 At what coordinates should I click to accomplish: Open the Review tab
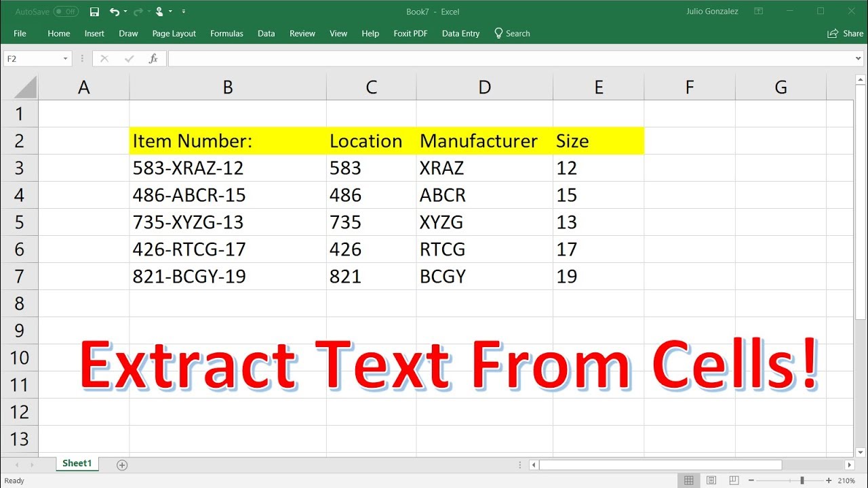coord(302,33)
